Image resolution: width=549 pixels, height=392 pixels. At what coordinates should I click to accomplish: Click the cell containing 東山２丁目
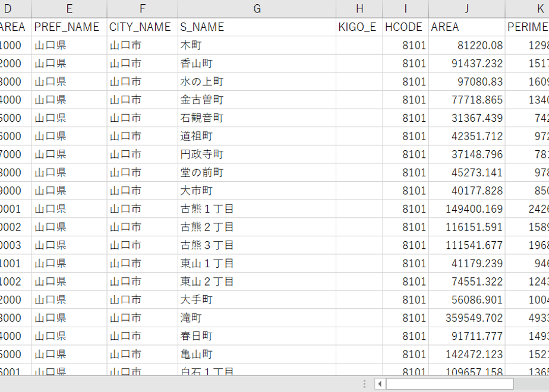[x=257, y=282]
